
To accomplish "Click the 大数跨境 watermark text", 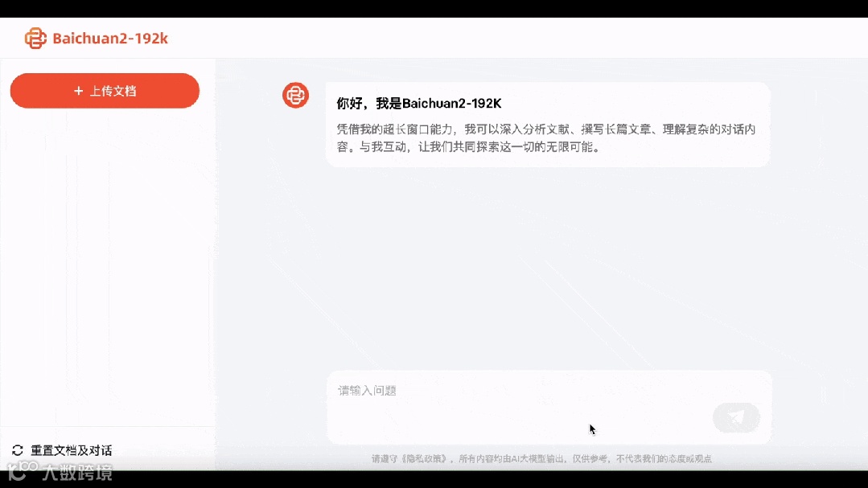I will point(77,473).
